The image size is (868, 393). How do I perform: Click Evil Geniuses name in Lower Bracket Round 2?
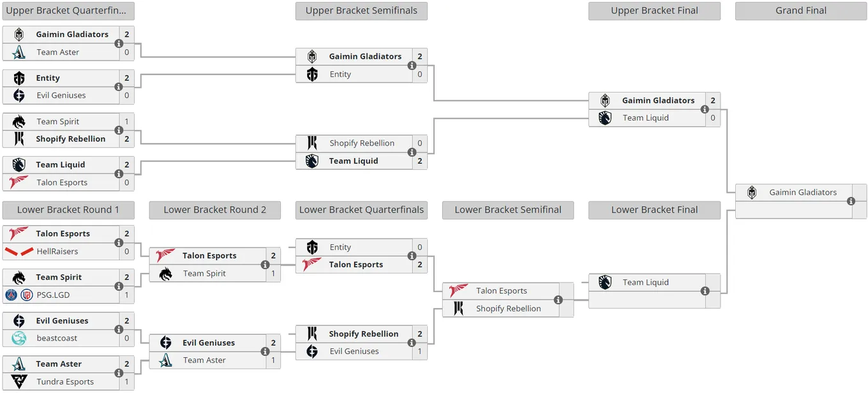pos(209,343)
